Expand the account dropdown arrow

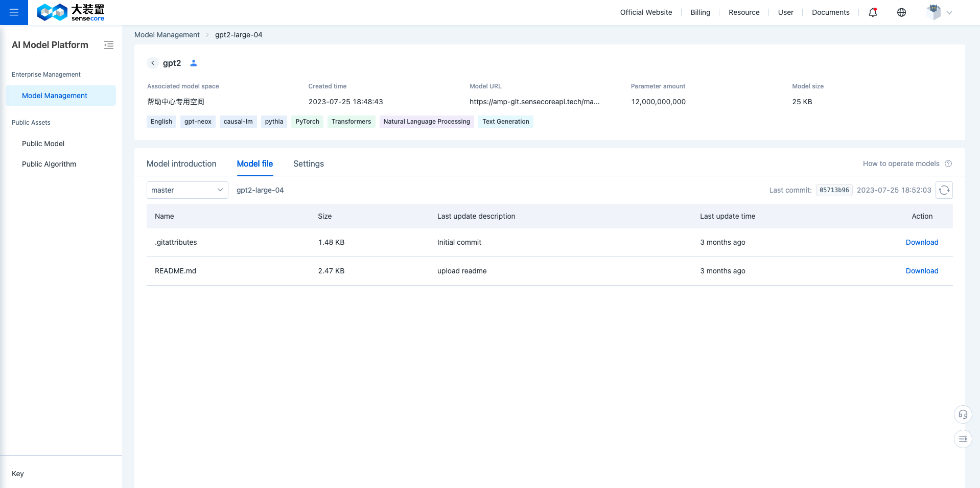(x=949, y=13)
